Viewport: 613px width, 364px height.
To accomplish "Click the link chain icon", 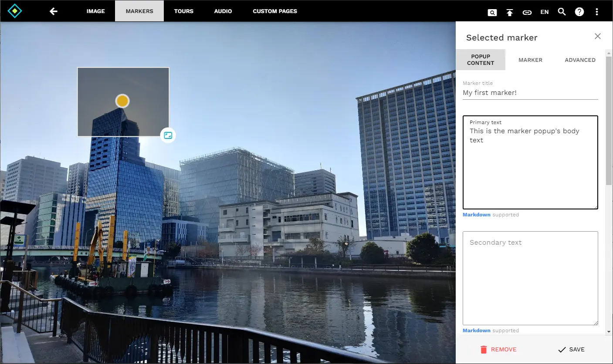I will click(527, 12).
